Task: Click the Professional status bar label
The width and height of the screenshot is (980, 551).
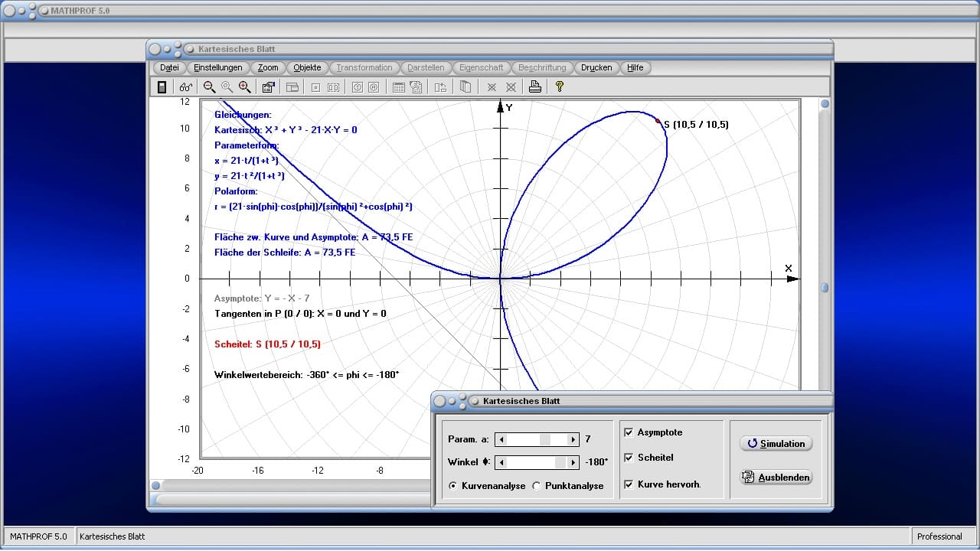Action: [939, 536]
